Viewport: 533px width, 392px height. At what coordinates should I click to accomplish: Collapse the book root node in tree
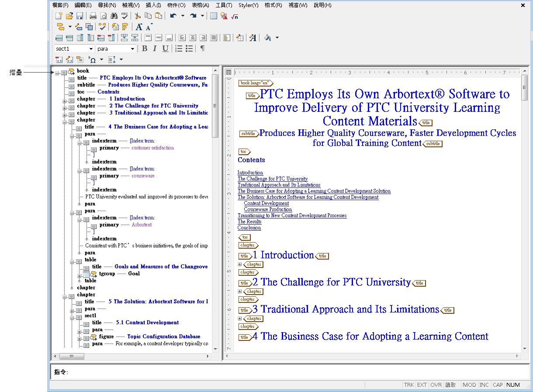[57, 73]
